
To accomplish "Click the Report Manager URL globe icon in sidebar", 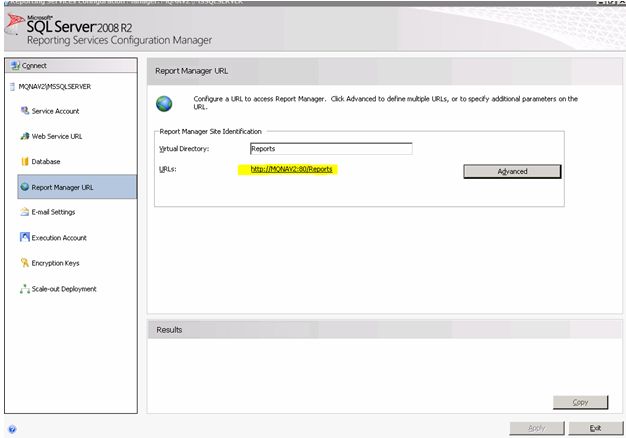I will pos(25,186).
